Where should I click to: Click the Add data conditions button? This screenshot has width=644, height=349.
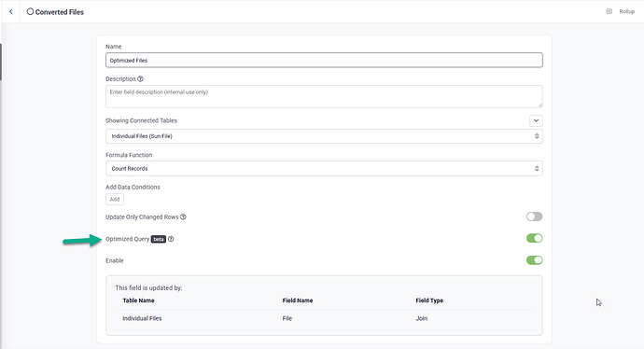point(115,199)
